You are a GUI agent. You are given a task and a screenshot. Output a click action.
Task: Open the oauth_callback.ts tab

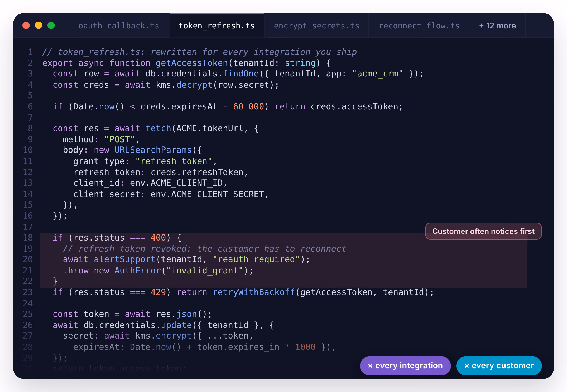[119, 26]
